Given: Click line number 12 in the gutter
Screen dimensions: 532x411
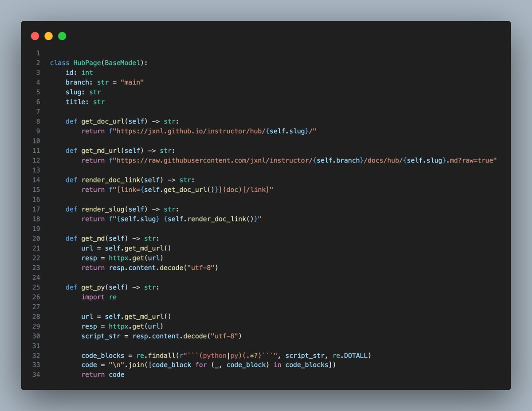Looking at the screenshot, I should (x=36, y=160).
